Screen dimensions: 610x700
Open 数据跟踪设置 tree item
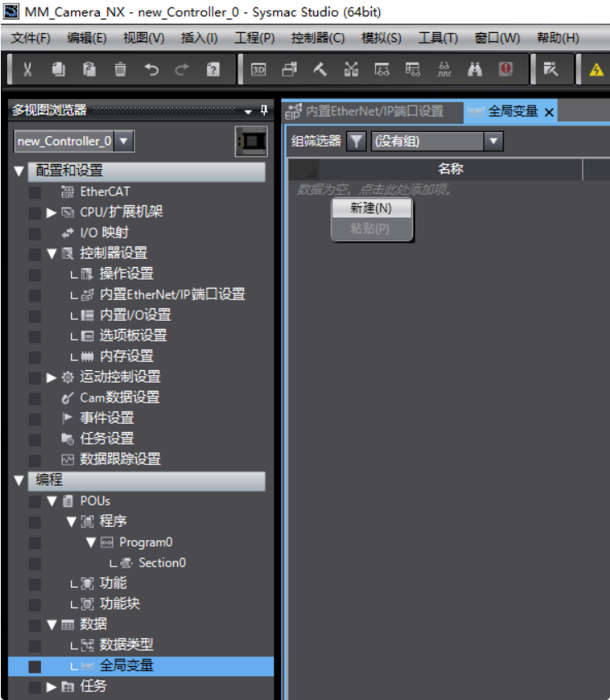120,459
